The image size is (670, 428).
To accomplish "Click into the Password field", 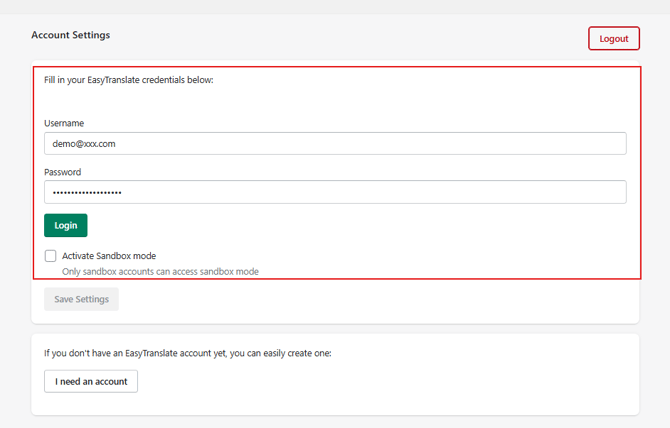I will click(335, 191).
